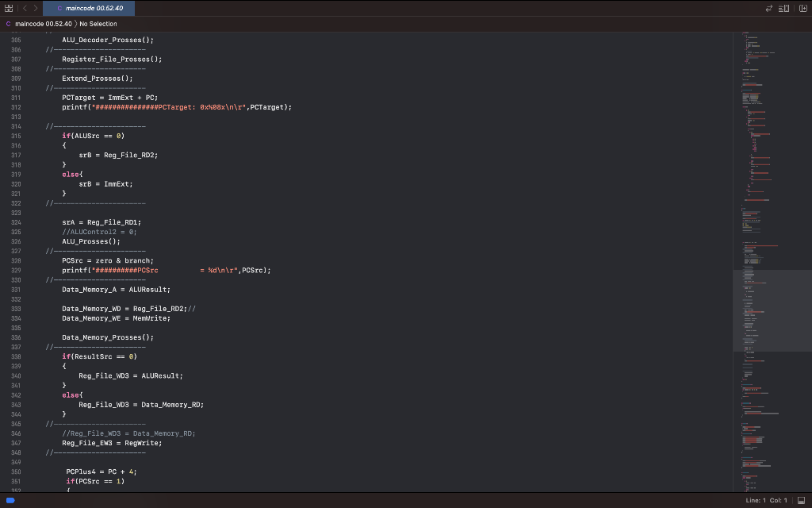
Task: Click the highlighted minimap viewport region
Action: point(772,310)
